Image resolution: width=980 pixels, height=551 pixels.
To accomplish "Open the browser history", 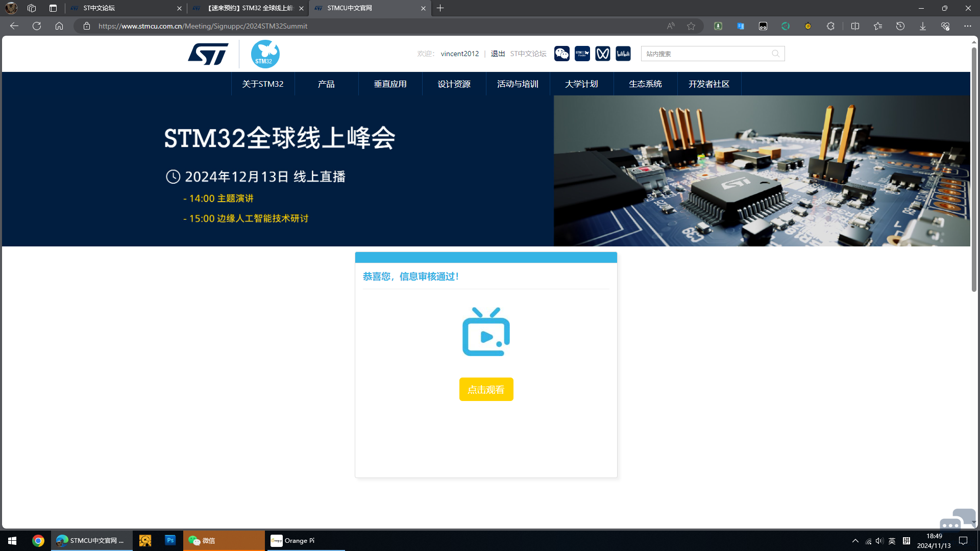I will (x=900, y=26).
